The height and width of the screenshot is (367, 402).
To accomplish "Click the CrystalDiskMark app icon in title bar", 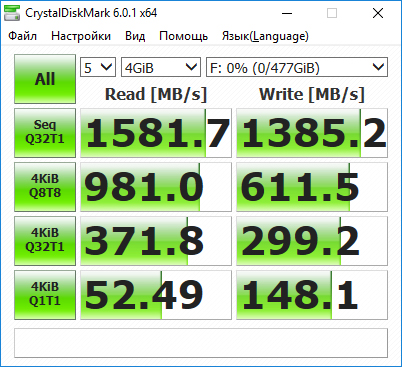I will tap(12, 13).
